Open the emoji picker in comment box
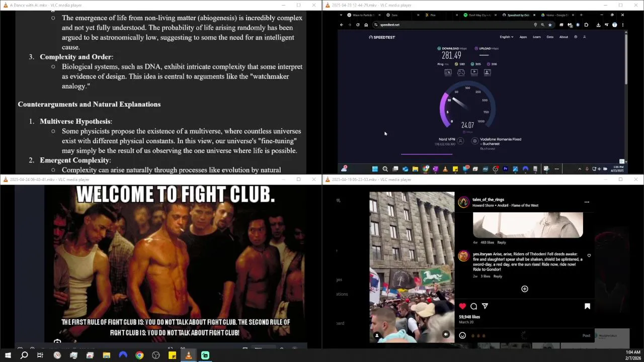 pyautogui.click(x=462, y=335)
